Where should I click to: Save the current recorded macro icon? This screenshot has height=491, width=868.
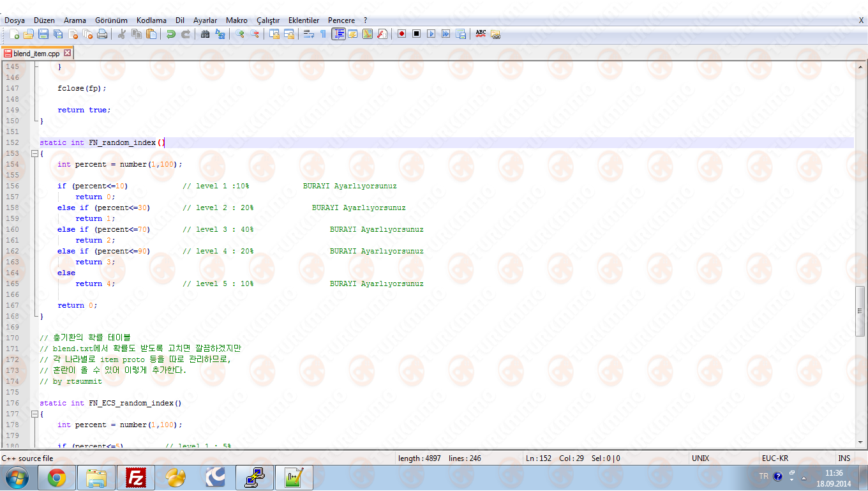pos(460,34)
